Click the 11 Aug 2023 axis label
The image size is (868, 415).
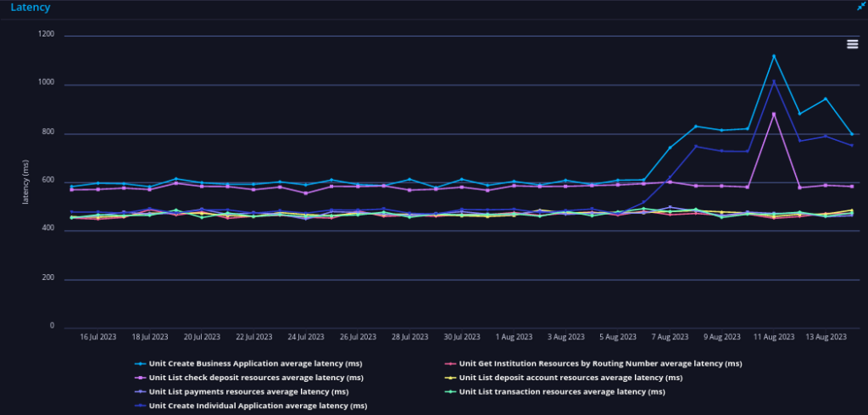point(774,337)
